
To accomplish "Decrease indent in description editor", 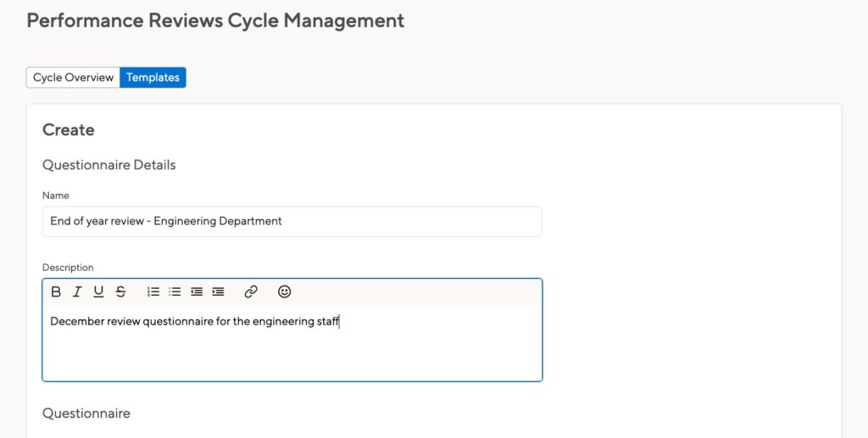I will point(197,292).
